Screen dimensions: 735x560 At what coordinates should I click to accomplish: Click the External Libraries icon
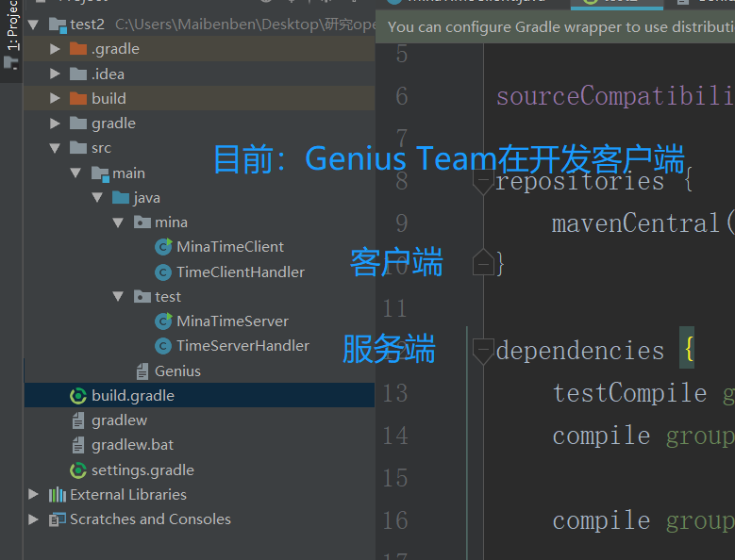pyautogui.click(x=58, y=494)
